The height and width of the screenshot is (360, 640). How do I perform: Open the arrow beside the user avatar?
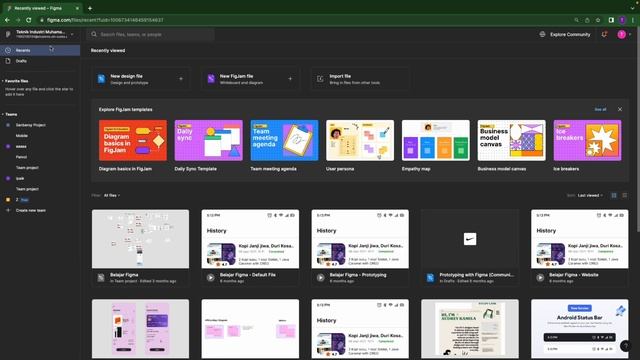(630, 34)
